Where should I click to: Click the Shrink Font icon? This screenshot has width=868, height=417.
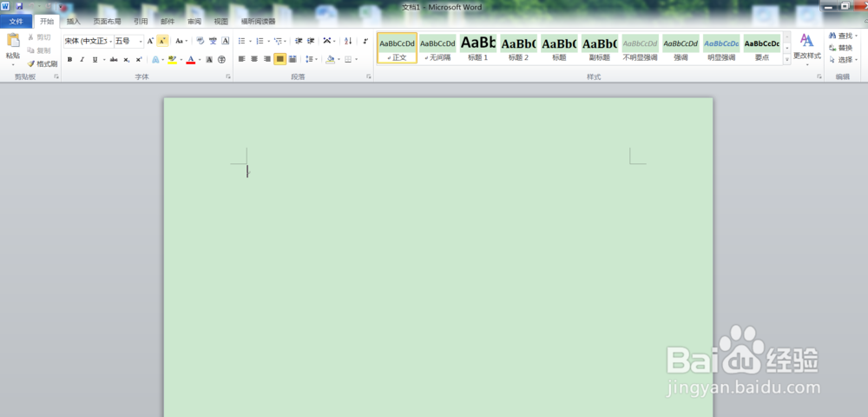[162, 41]
